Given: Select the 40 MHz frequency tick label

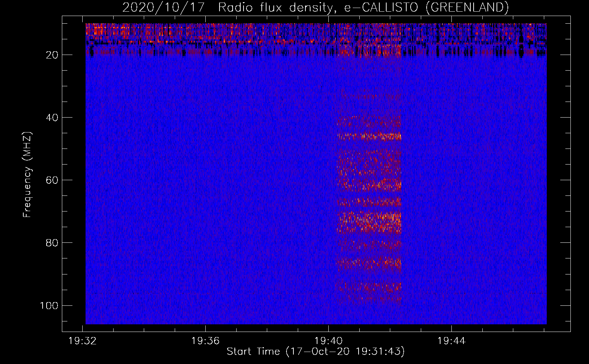Looking at the screenshot, I should pyautogui.click(x=52, y=118).
